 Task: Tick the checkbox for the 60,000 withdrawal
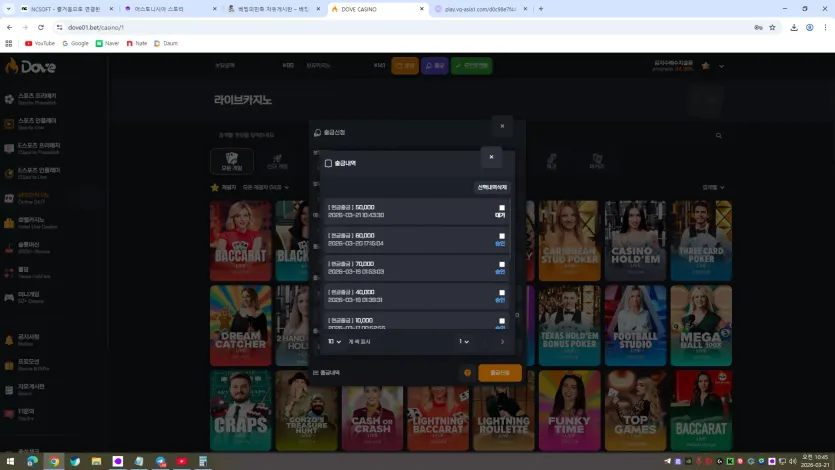(x=502, y=236)
